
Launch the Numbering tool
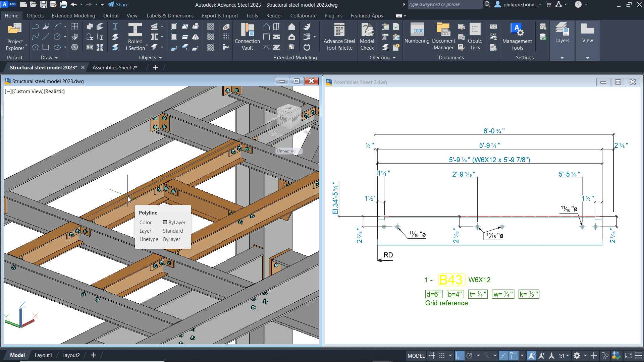417,34
